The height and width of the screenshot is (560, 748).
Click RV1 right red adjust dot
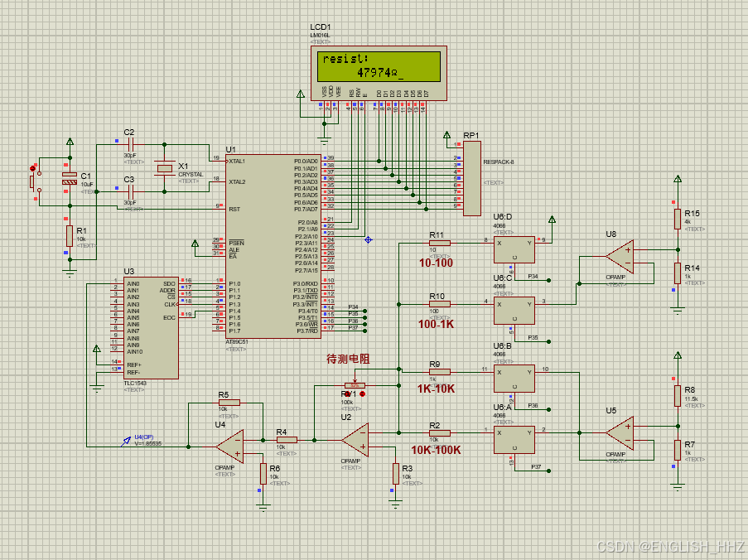(x=362, y=394)
